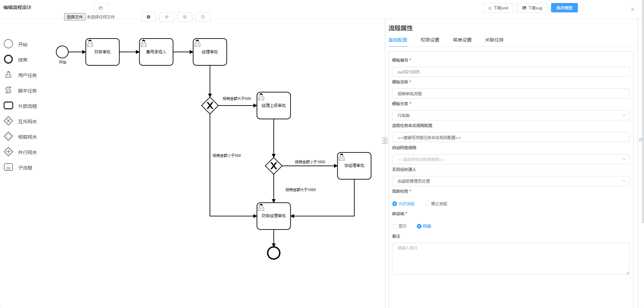The height and width of the screenshot is (308, 644).
Task: Select the exclusive gateway after 经理审批
Action: pos(210,106)
